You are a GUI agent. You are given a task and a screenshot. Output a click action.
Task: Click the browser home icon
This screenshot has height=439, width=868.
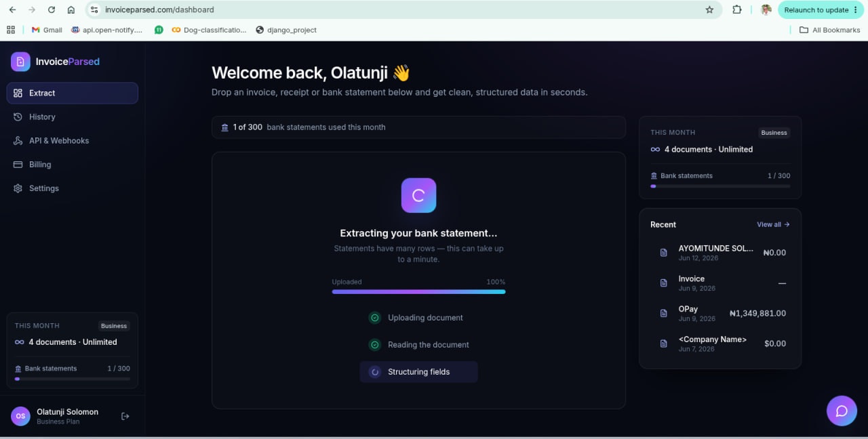[x=71, y=10]
